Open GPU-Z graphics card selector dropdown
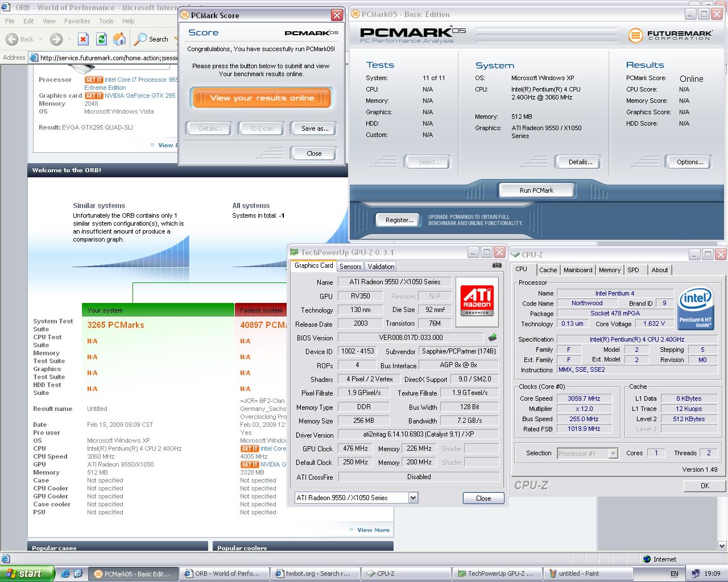The height and width of the screenshot is (582, 728). point(413,498)
